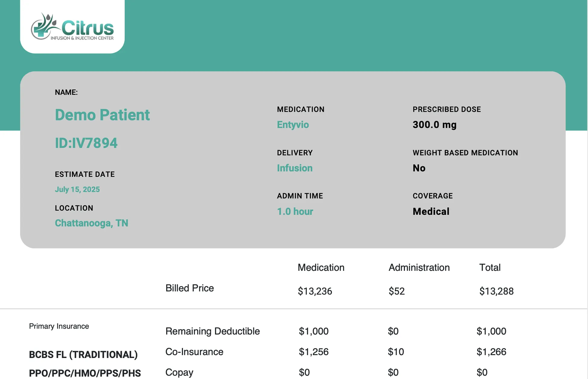Click the 'Total' column header
This screenshot has height=379, width=588.
[x=490, y=267]
